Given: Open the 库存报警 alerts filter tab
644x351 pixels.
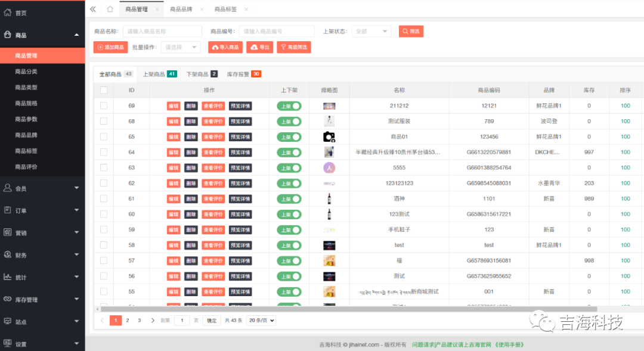Looking at the screenshot, I should 237,74.
